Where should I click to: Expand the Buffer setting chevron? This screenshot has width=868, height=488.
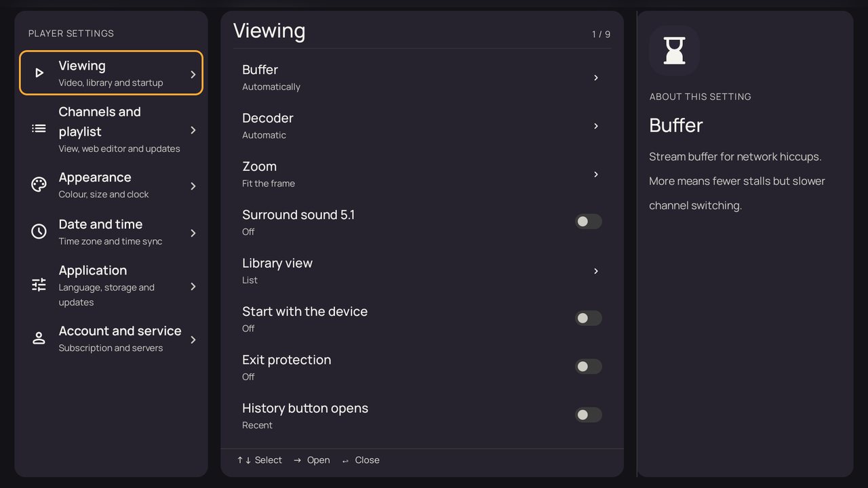point(596,78)
